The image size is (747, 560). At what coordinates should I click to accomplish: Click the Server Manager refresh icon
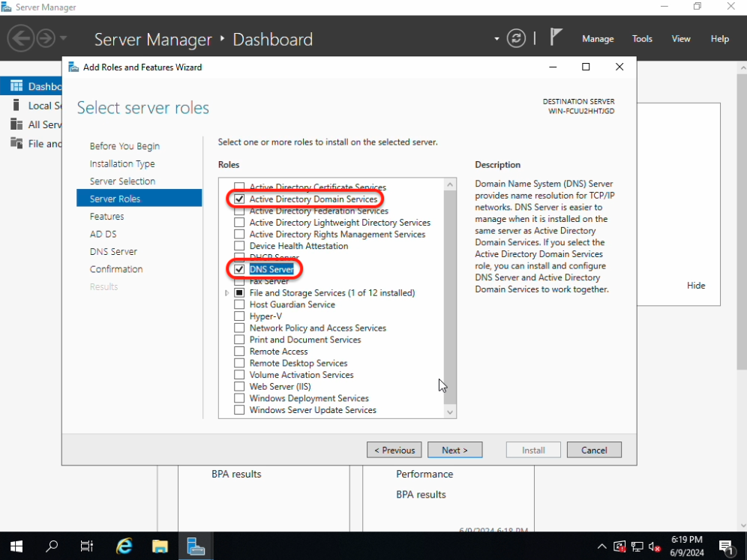pos(516,38)
